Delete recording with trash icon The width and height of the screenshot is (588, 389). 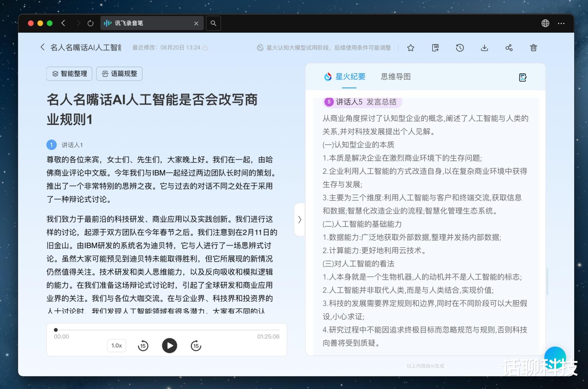pyautogui.click(x=533, y=48)
